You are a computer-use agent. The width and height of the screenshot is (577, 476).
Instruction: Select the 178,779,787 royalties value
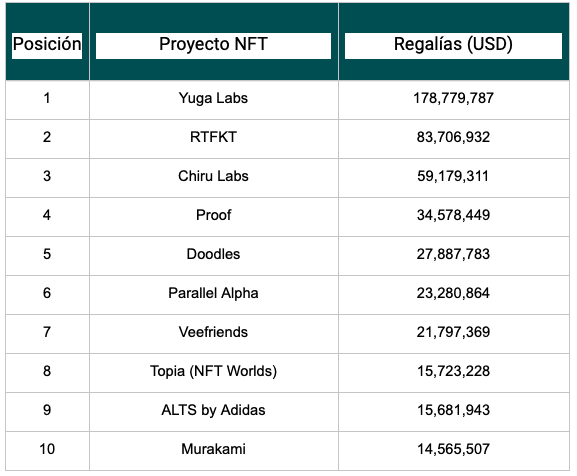coord(454,100)
